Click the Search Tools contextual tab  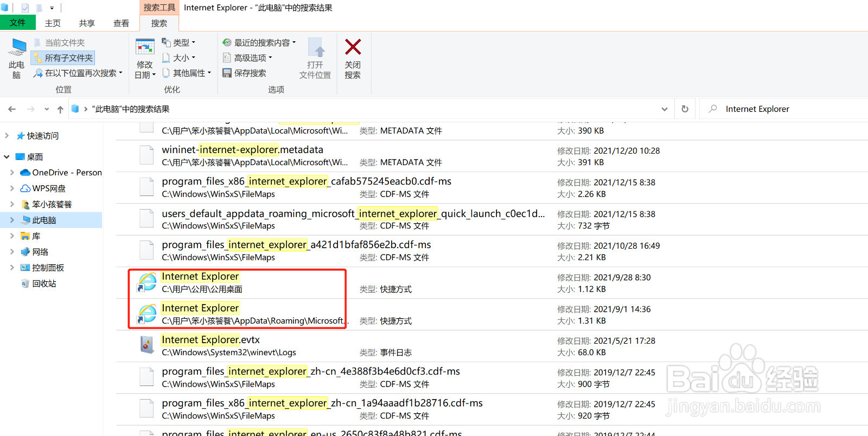[159, 8]
